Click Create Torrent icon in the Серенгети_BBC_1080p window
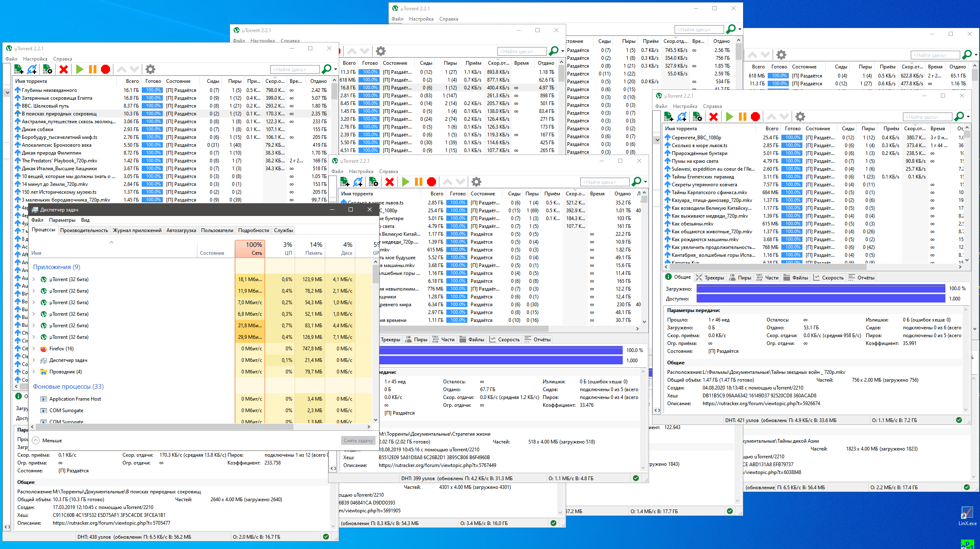Screen dimensions: 980x549 [x=697, y=117]
